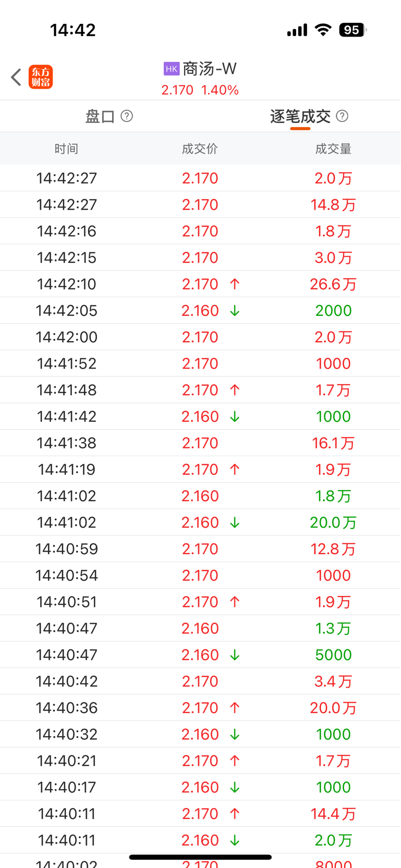401x868 pixels.
Task: Tap the down arrow on 14:42:05 trade
Action: (235, 311)
